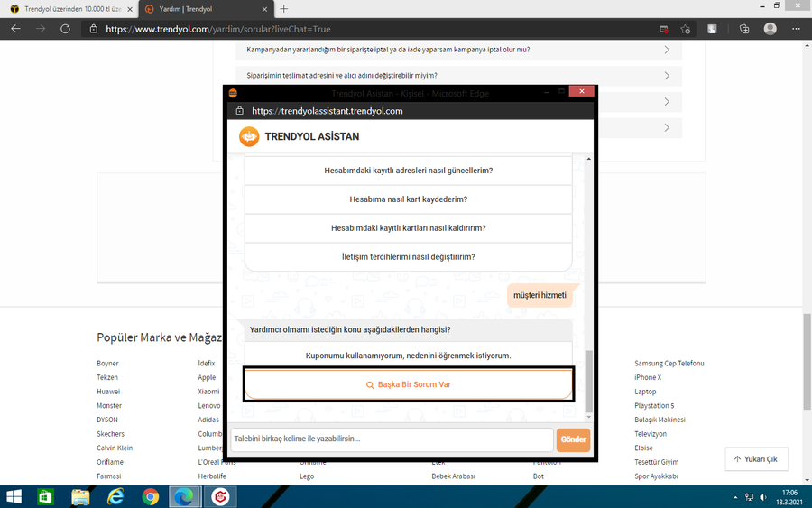This screenshot has width=812, height=508.
Task: Close the 'Trendyol üzerinden 10.000 tl' tab
Action: click(129, 9)
